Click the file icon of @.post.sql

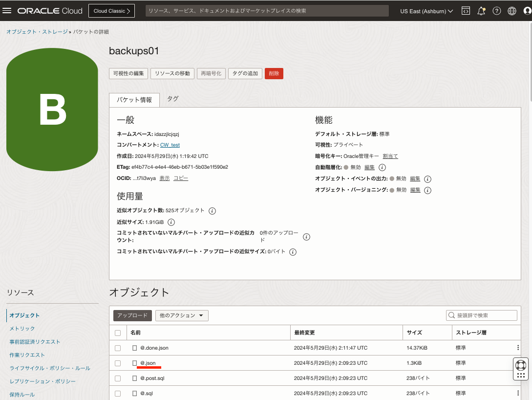[x=135, y=378]
